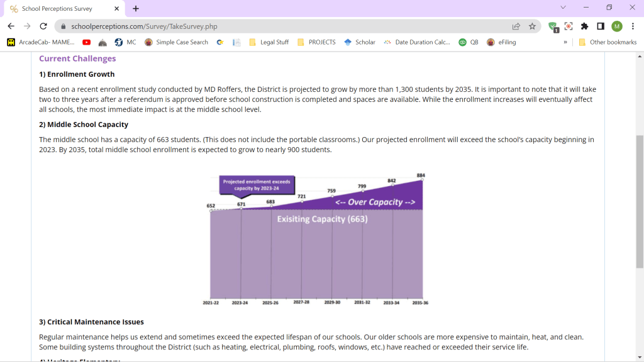Open the YouTube bookmark icon
Image resolution: width=644 pixels, height=362 pixels.
point(86,42)
